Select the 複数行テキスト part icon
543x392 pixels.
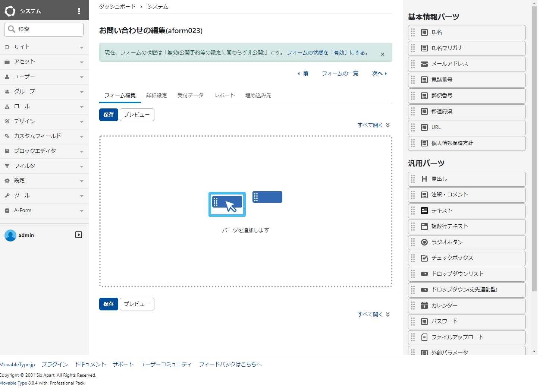point(424,226)
